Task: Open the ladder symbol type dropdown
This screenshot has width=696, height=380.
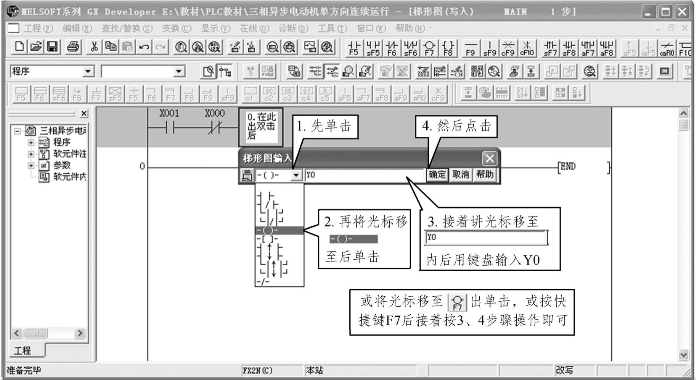Action: [296, 175]
